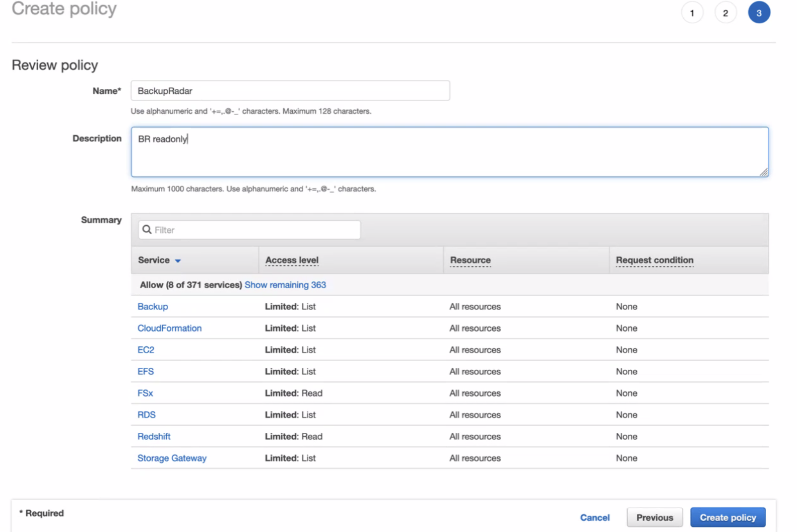Screen dimensions: 797x532
Task: Select 'Limited: List' in RDS row
Action: pos(290,415)
